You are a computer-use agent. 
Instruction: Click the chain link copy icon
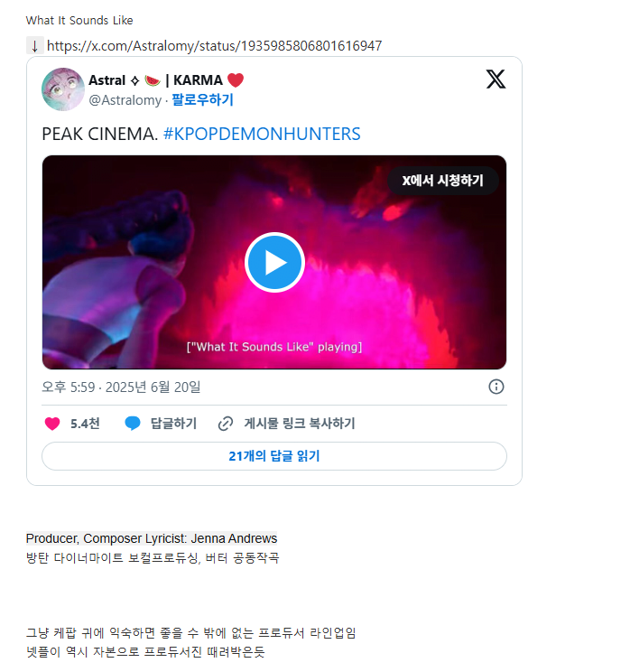[226, 424]
